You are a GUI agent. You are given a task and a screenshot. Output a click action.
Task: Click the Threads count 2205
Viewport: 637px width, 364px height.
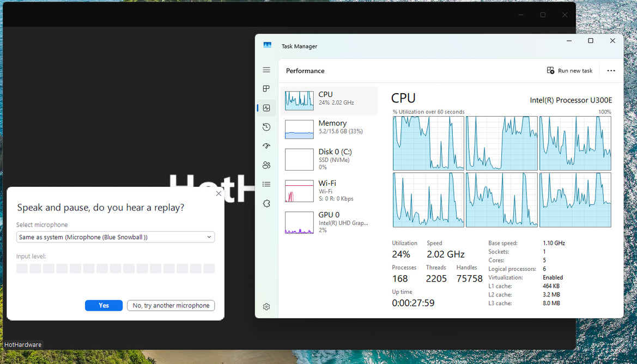coord(436,278)
